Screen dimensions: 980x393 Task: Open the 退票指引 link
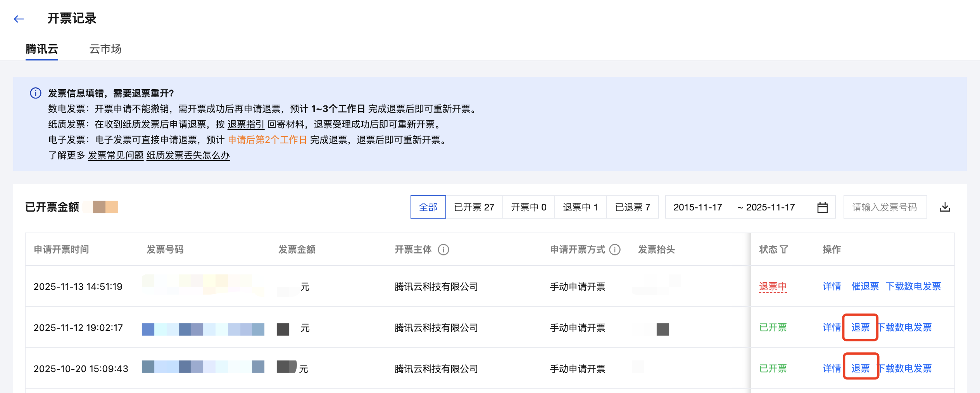coord(246,124)
